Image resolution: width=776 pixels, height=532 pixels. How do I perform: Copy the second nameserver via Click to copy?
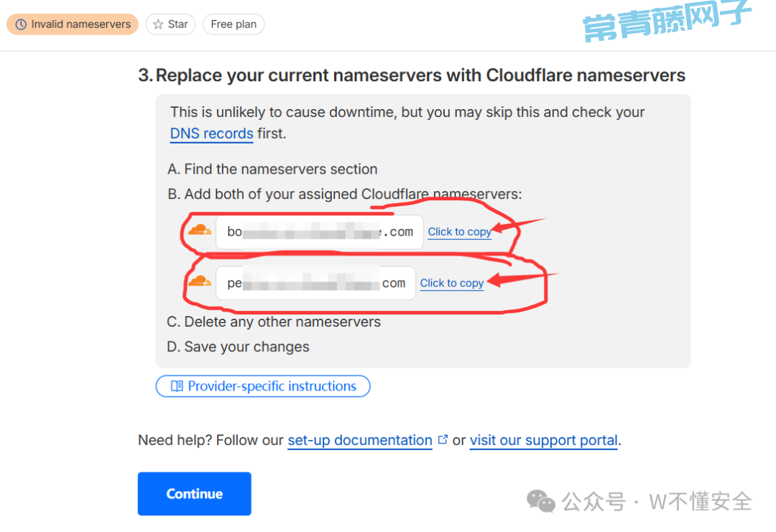452,284
